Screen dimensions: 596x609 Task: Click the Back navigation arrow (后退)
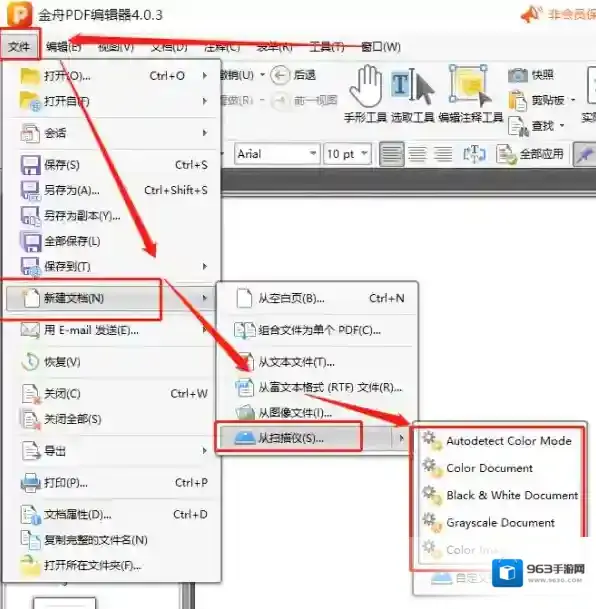280,75
